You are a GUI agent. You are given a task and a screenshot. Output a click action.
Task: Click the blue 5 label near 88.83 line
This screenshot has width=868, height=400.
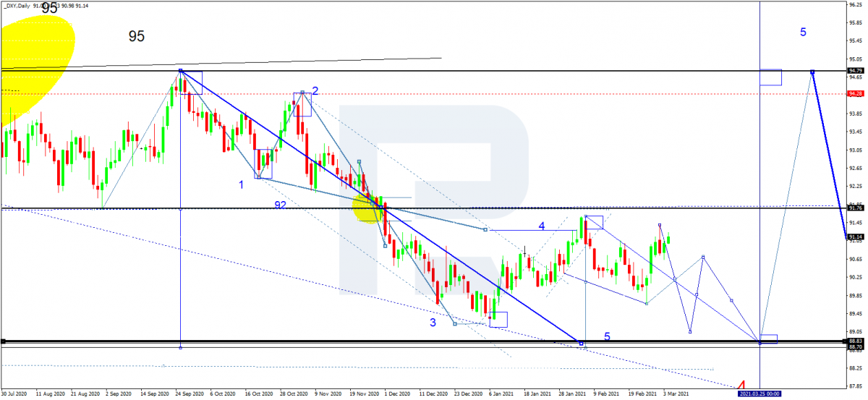coord(607,336)
